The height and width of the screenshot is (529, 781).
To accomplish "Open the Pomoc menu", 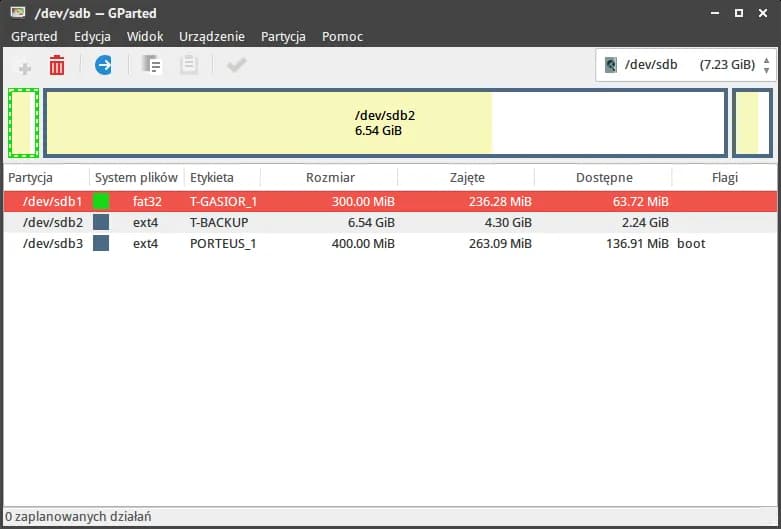I will [342, 36].
